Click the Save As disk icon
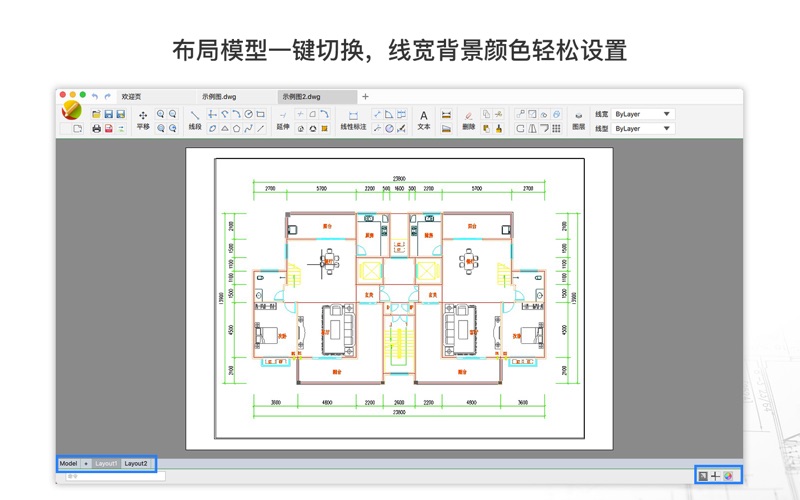 click(x=121, y=114)
